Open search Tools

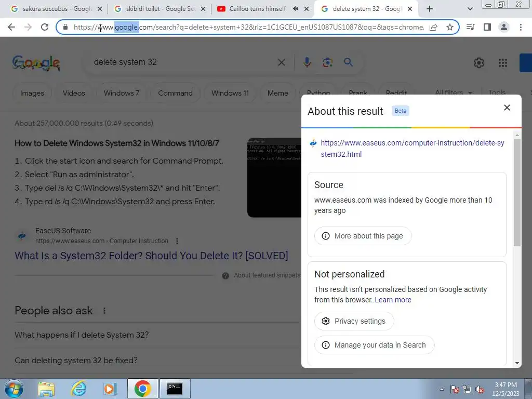click(497, 92)
